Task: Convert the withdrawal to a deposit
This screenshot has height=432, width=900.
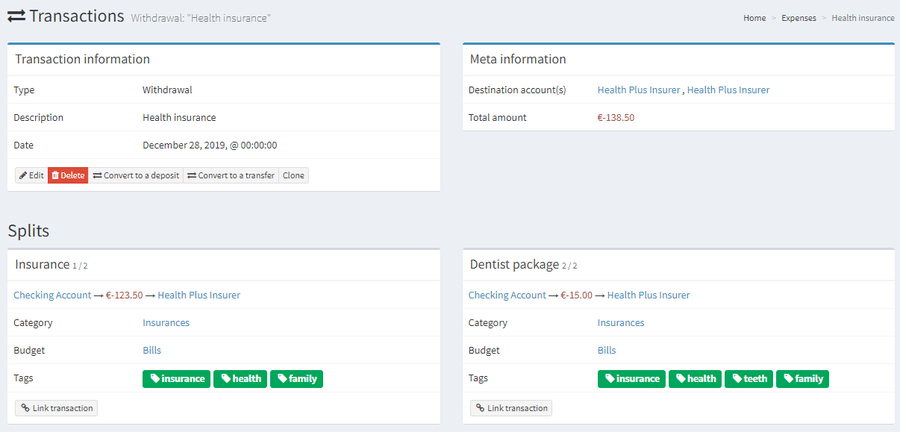Action: pyautogui.click(x=136, y=176)
